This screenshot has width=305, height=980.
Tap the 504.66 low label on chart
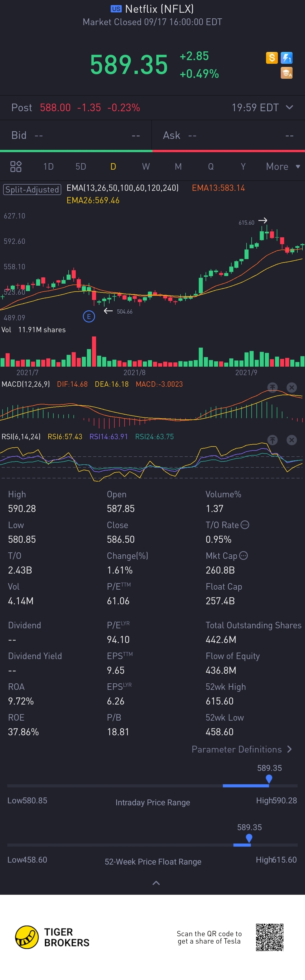[x=125, y=312]
